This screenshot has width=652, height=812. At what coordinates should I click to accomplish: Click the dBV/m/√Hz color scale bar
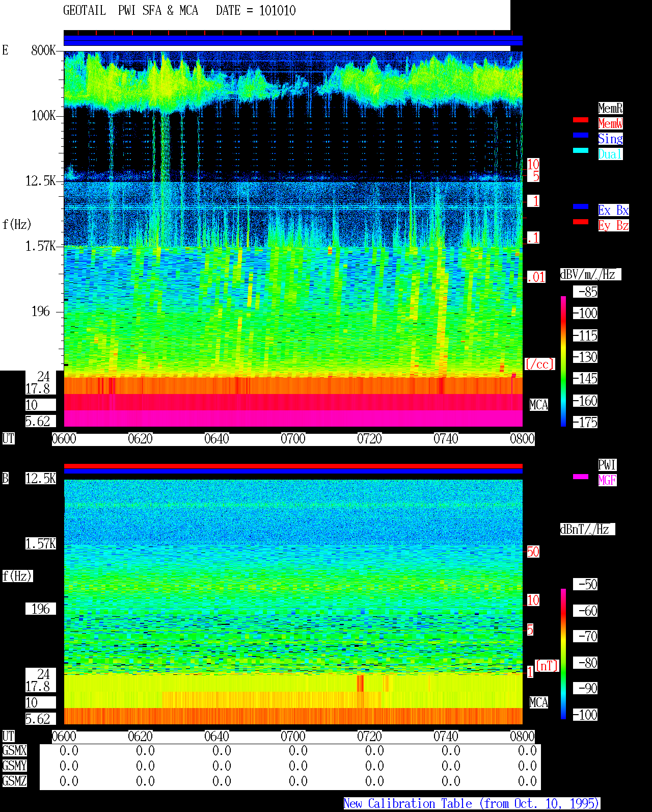pos(563,361)
